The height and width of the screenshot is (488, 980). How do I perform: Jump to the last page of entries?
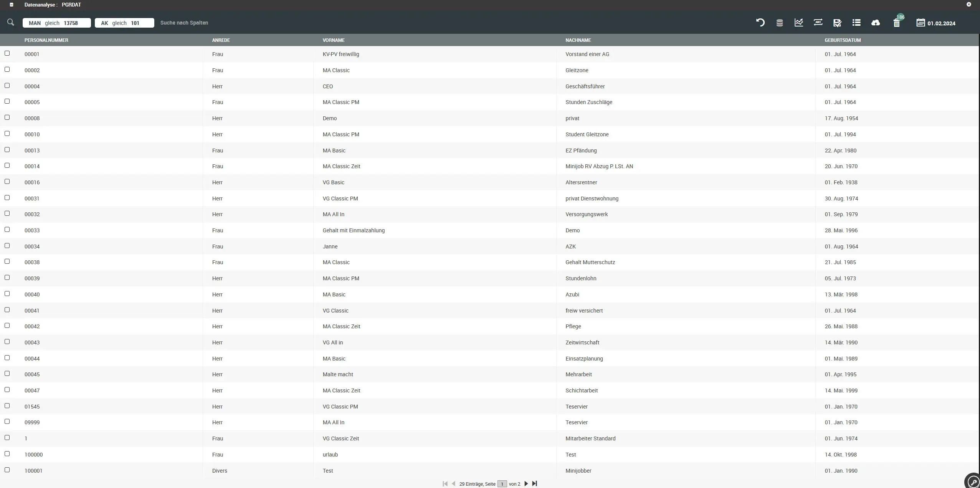click(x=534, y=484)
